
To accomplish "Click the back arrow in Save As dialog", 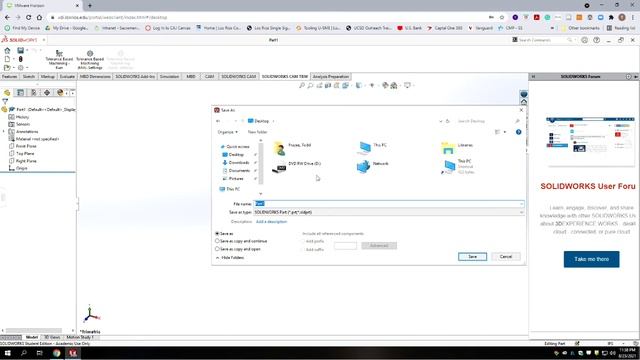I will tap(218, 121).
